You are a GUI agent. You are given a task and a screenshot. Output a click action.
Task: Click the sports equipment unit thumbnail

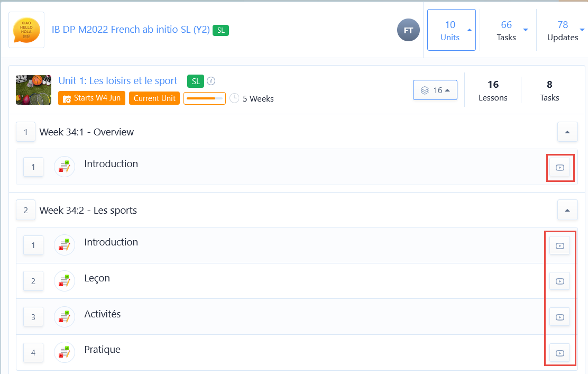tap(33, 89)
